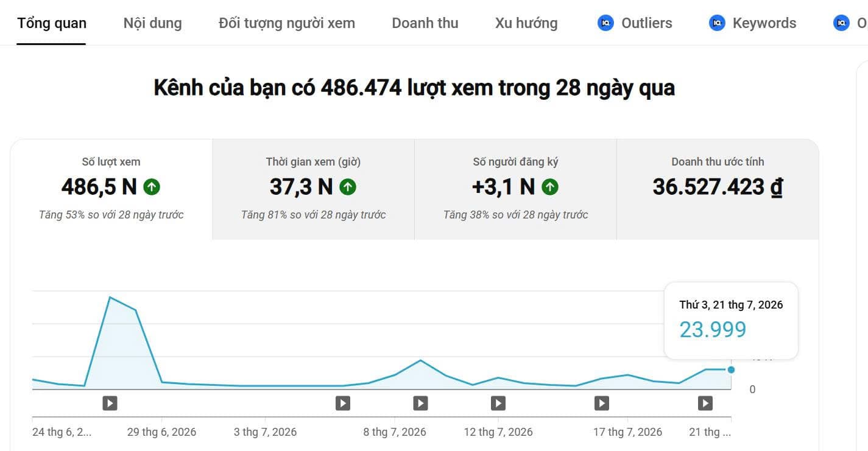Click the video marker before 17 thg 7
Viewport: 868px width, 451px height.
point(602,403)
